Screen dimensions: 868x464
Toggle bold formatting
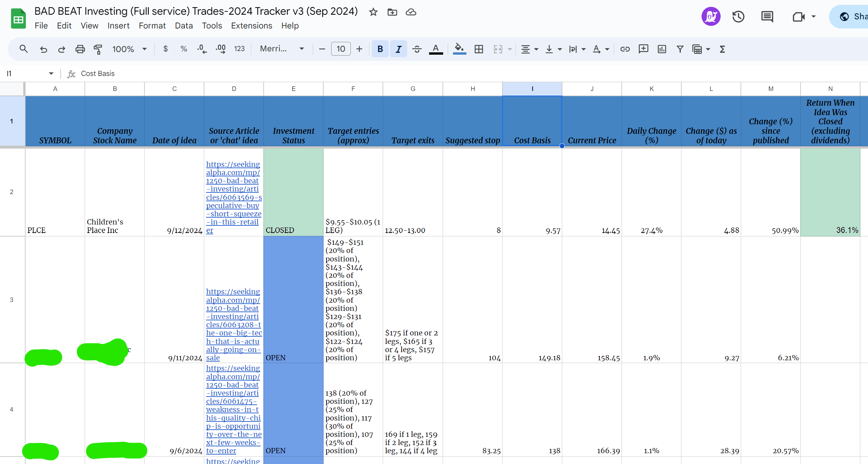(x=380, y=49)
